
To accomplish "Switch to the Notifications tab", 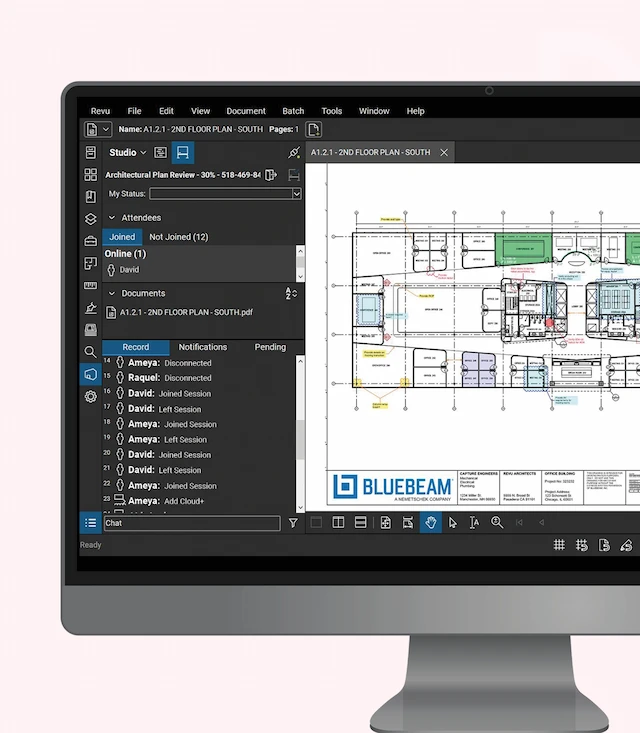I will [203, 347].
